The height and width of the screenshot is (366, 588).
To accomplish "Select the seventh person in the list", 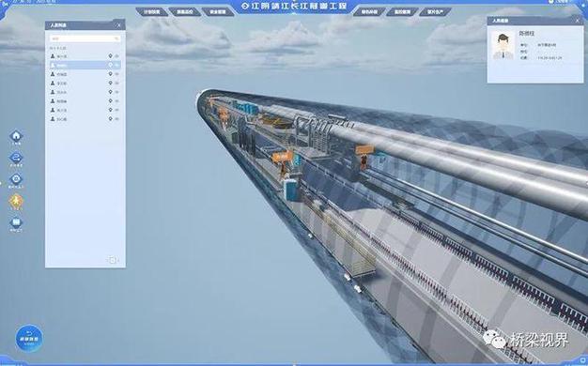I will pyautogui.click(x=85, y=110).
